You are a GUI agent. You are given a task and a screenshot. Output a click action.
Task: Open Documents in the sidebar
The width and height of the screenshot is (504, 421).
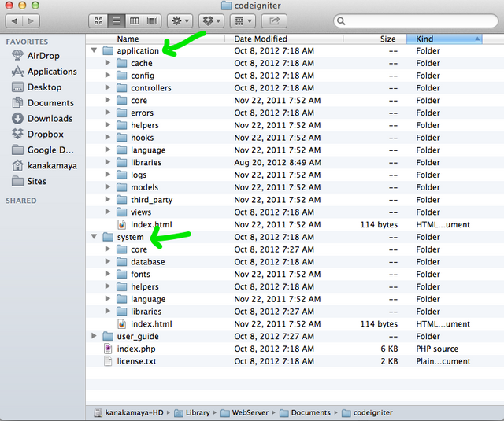coord(43,103)
